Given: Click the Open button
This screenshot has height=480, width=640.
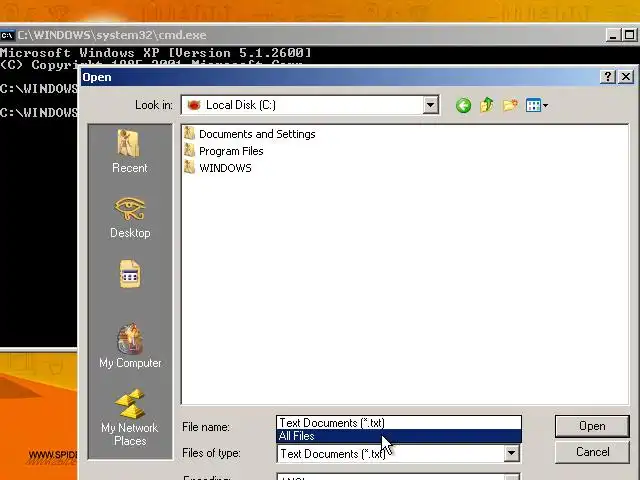Looking at the screenshot, I should [592, 426].
